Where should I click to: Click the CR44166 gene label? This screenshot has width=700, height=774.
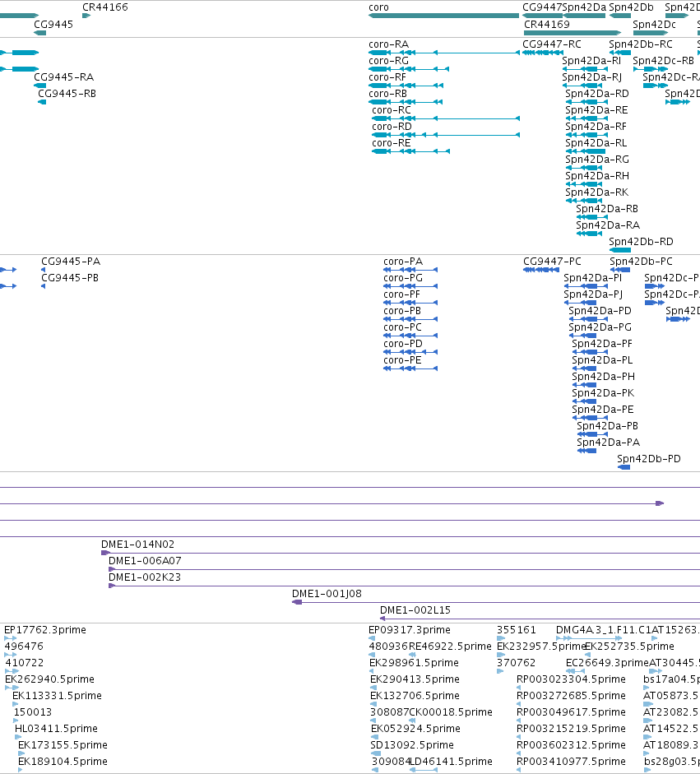[104, 7]
